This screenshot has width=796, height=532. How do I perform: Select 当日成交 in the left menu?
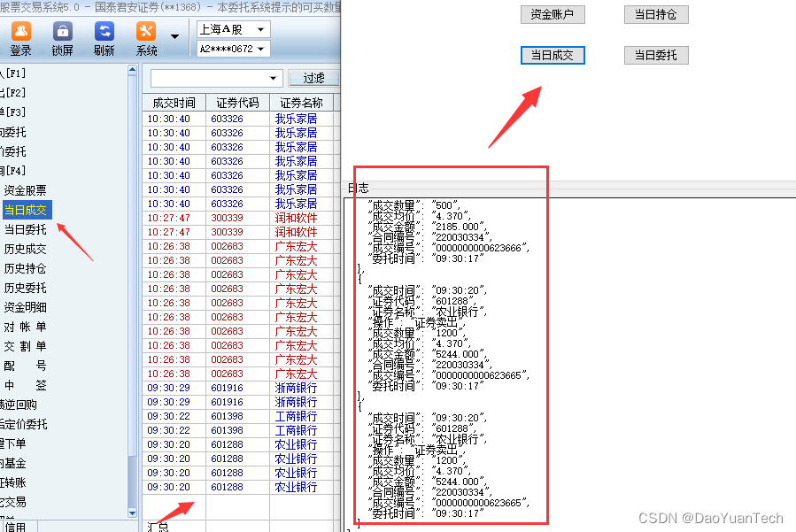[26, 210]
